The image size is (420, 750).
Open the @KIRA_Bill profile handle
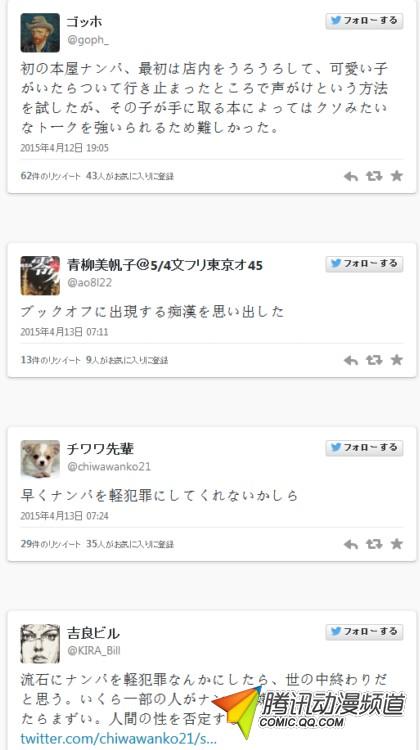(94, 651)
